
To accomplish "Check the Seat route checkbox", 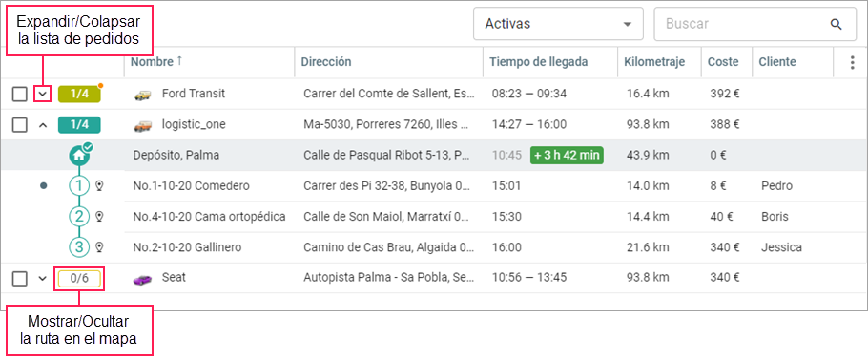I will [20, 279].
